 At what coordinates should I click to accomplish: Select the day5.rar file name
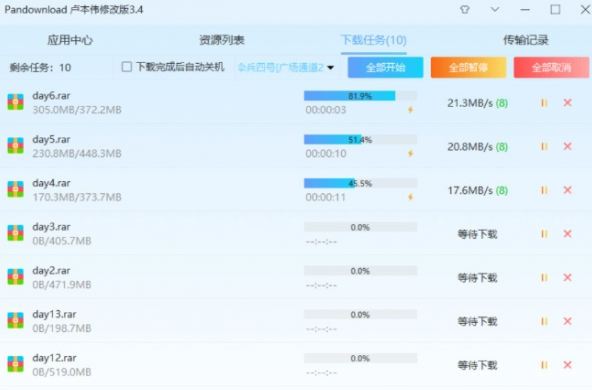click(x=51, y=140)
